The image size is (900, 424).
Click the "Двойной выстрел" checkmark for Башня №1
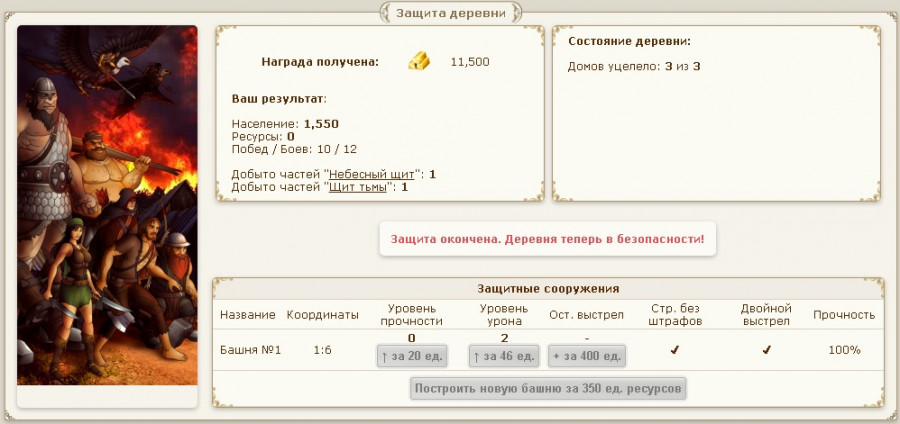[766, 349]
